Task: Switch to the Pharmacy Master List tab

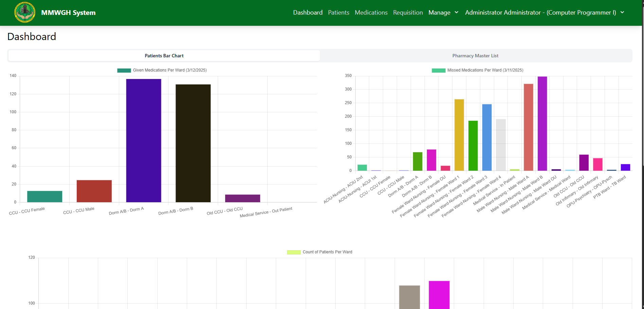Action: click(x=475, y=56)
